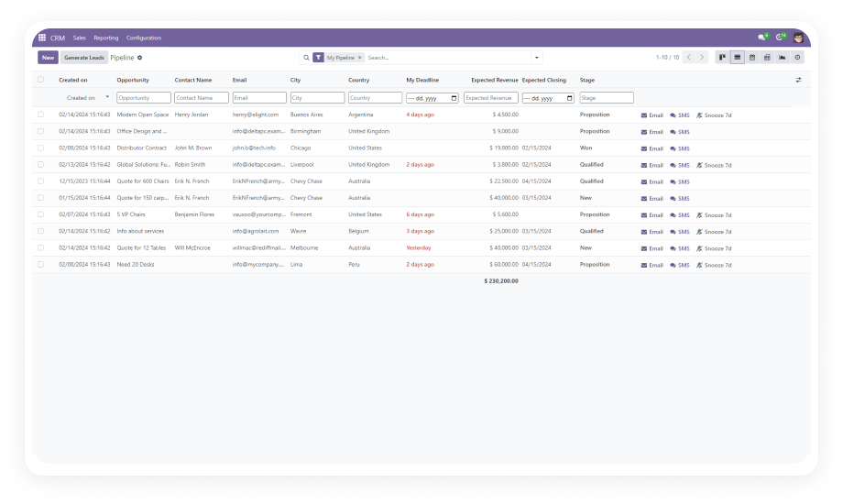Send SMS for Info about services
843x504 pixels.
680,232
